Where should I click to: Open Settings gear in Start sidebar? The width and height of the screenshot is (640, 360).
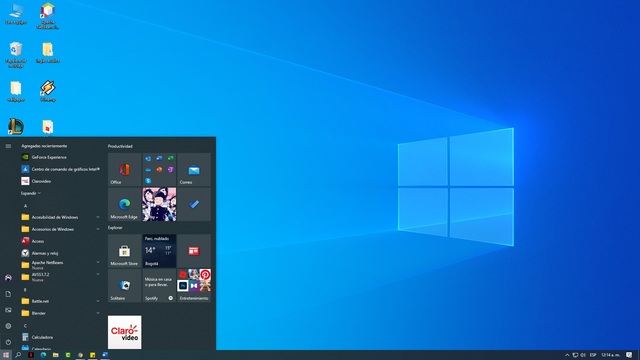tap(8, 326)
